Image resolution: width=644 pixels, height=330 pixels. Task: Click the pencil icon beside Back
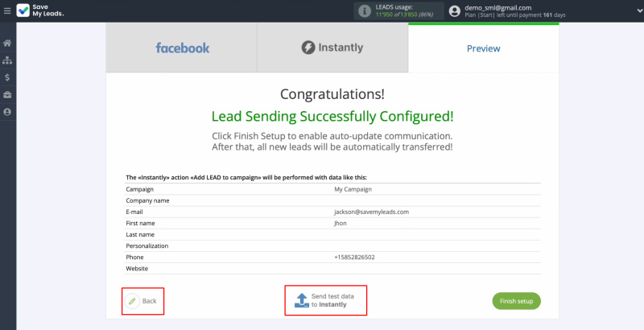[132, 301]
